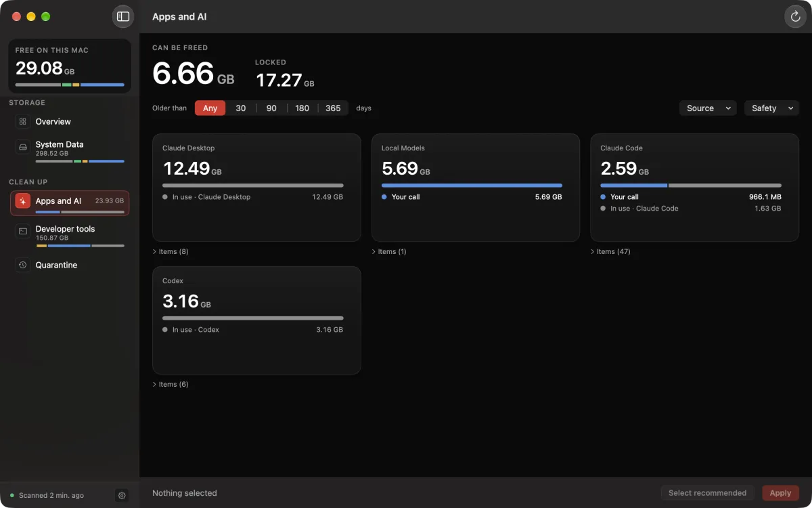The image size is (812, 508).
Task: Open the Quarantine section
Action: [70, 266]
